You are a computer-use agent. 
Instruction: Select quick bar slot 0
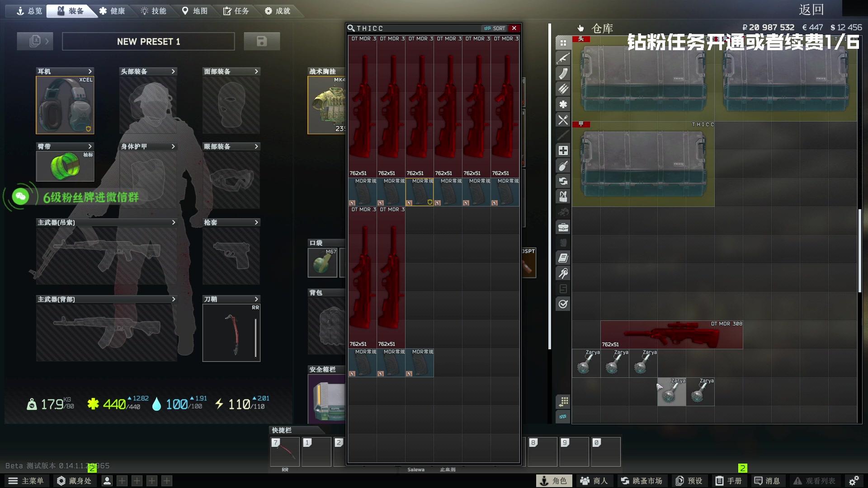606,451
